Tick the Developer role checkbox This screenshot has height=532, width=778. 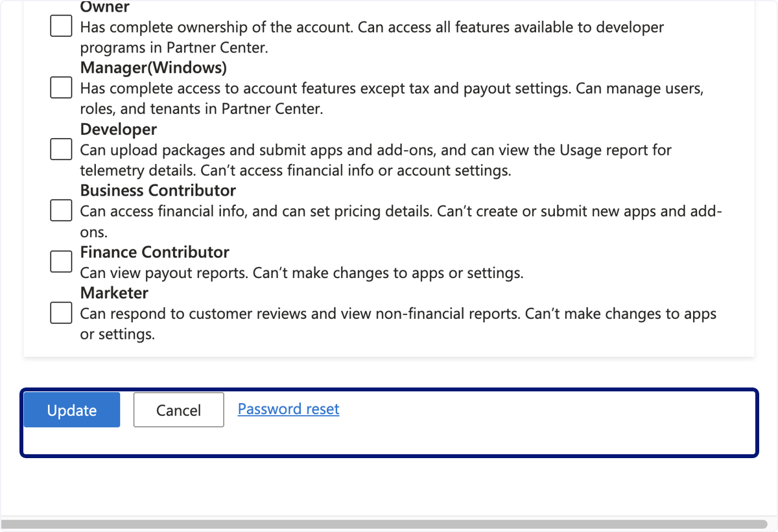click(61, 149)
